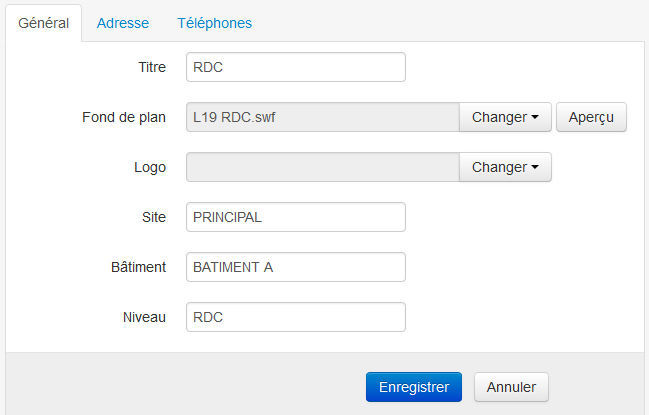Click the blue Enregistrer button

pyautogui.click(x=414, y=387)
